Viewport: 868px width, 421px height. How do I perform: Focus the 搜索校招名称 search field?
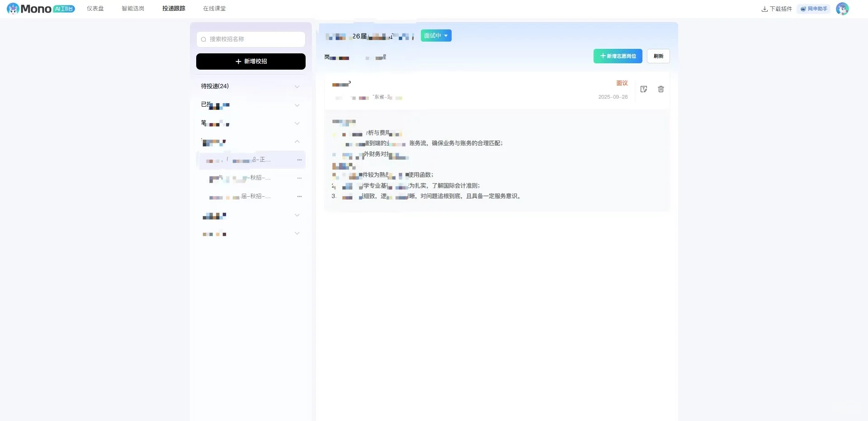(x=251, y=39)
